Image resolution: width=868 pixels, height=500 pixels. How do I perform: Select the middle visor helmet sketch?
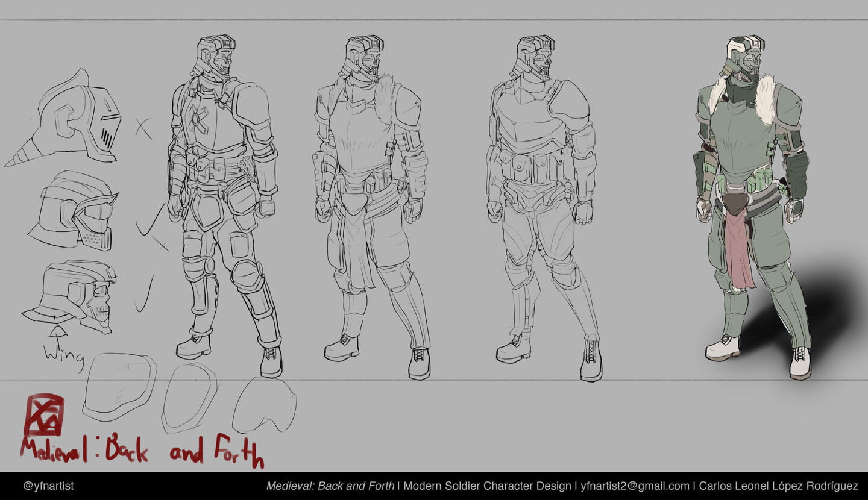pos(75,211)
